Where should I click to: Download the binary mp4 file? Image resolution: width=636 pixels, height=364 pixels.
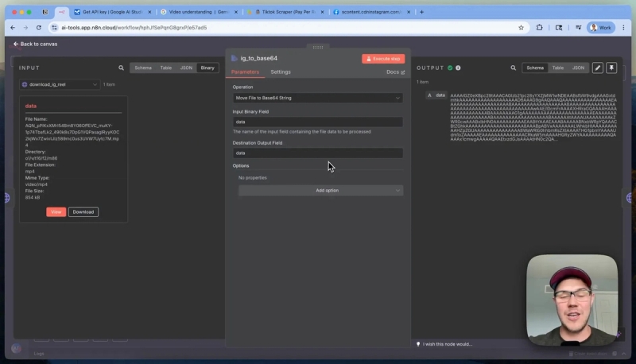[x=83, y=212]
